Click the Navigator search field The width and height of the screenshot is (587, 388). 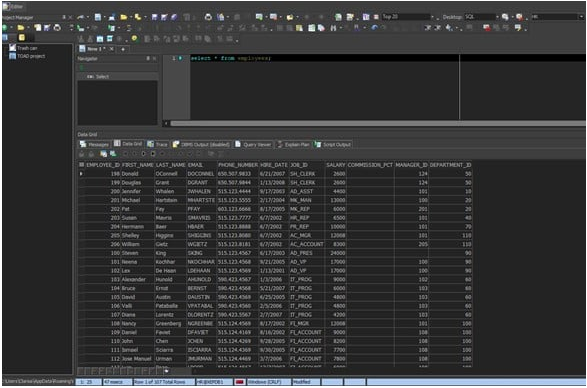118,68
